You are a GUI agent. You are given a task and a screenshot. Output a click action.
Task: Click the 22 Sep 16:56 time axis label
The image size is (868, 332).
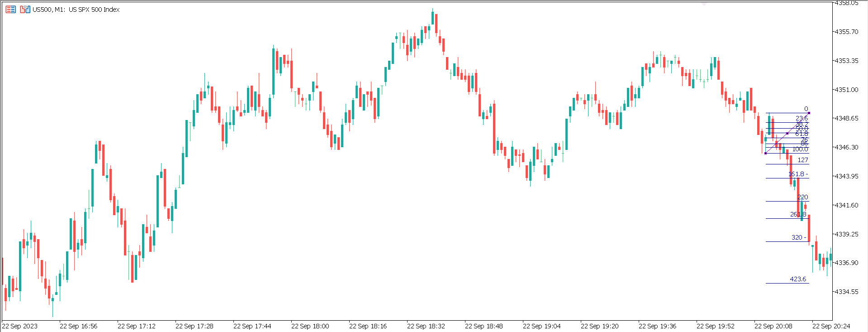point(78,326)
